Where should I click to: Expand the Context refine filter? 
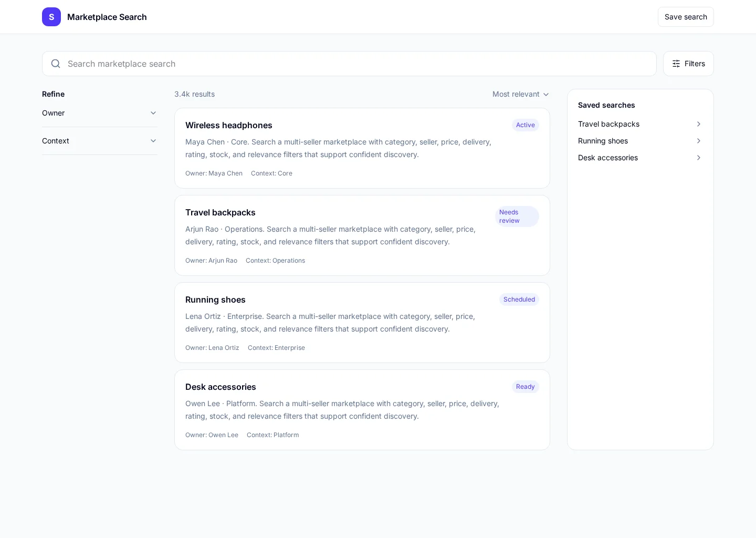100,141
